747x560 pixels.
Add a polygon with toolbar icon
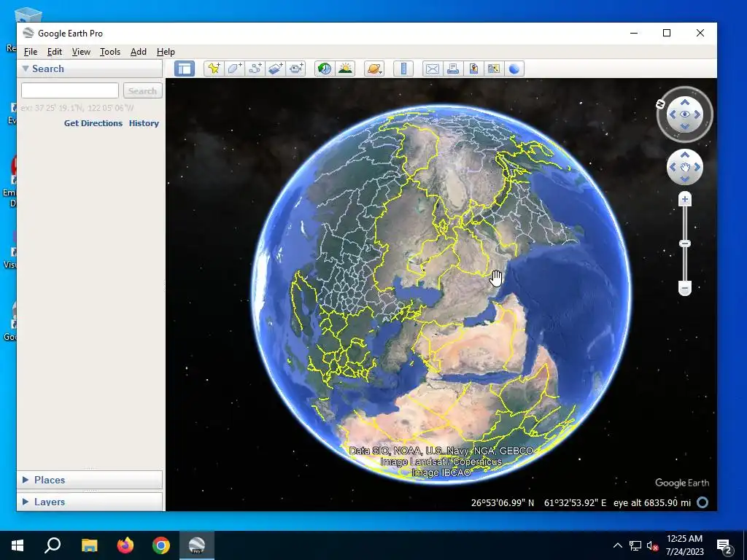tap(234, 69)
